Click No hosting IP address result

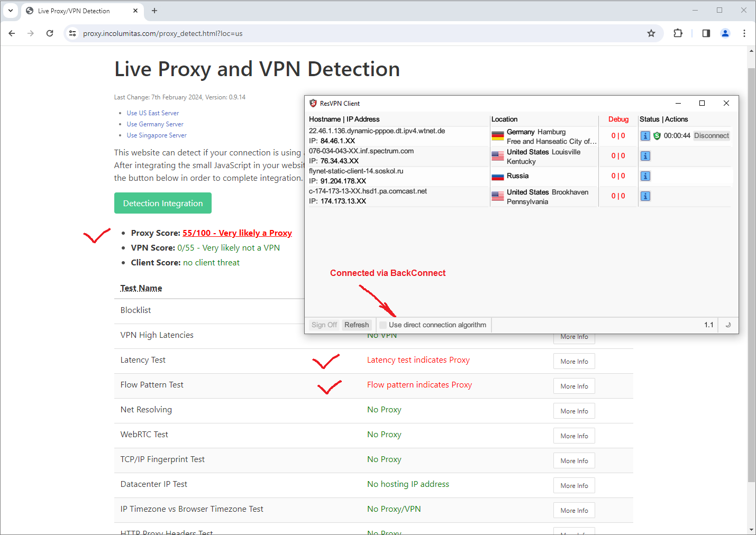[x=408, y=484]
